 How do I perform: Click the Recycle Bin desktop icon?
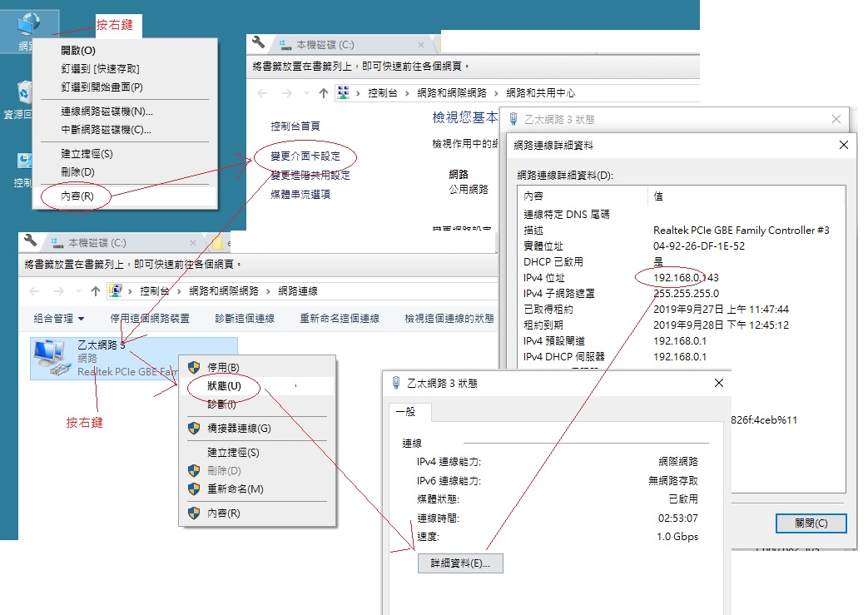(x=25, y=92)
